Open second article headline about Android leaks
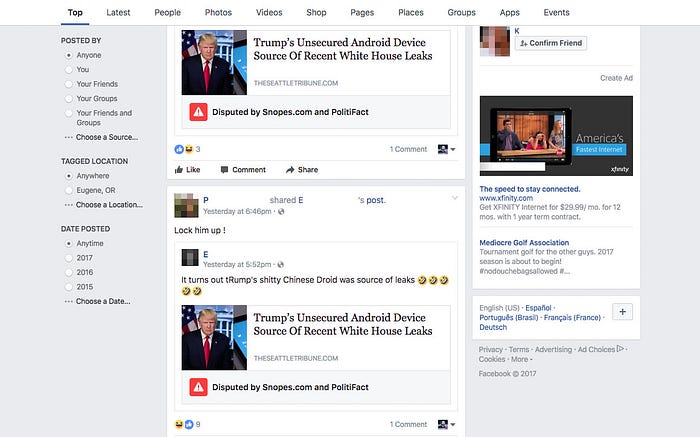The height and width of the screenshot is (437, 700). point(343,324)
